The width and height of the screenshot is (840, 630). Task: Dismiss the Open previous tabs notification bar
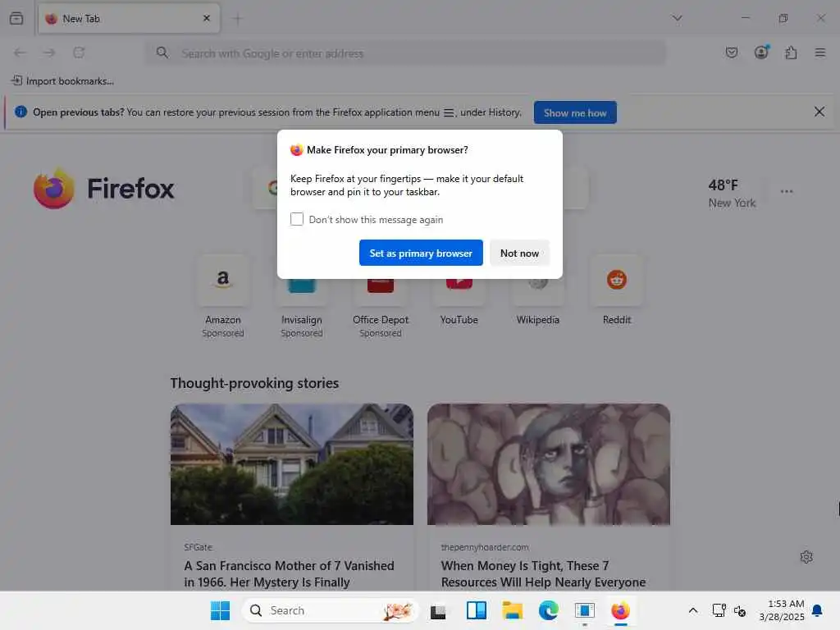point(819,112)
